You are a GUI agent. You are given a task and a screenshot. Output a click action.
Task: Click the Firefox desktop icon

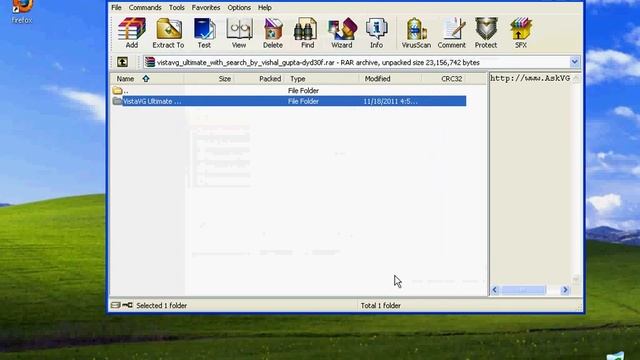(22, 12)
